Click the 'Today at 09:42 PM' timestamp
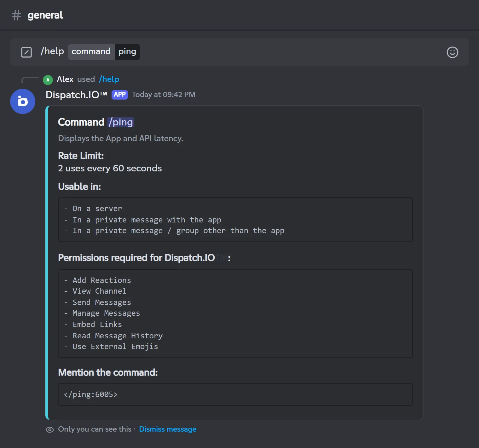This screenshot has height=448, width=479. click(x=164, y=95)
